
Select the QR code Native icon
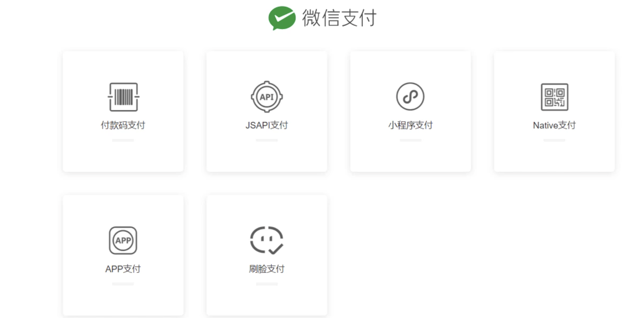(x=554, y=97)
